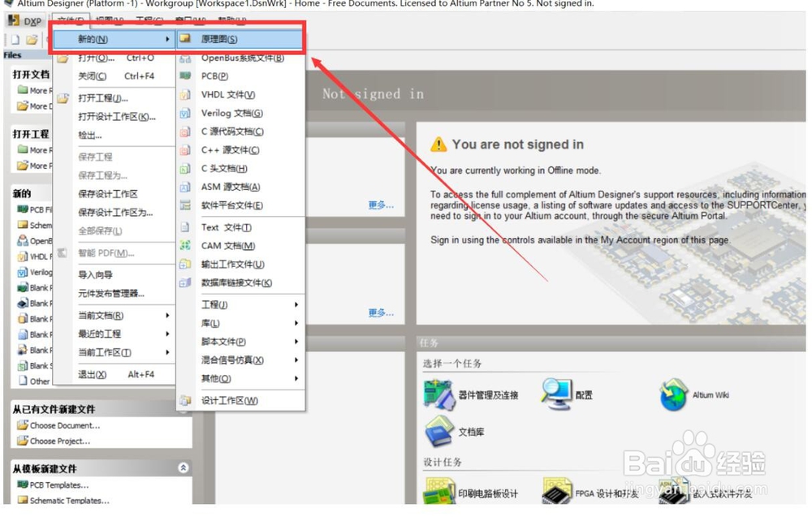Choose 打开(O)... Ctrl+O menu item
This screenshot has height=517, width=812.
(114, 58)
